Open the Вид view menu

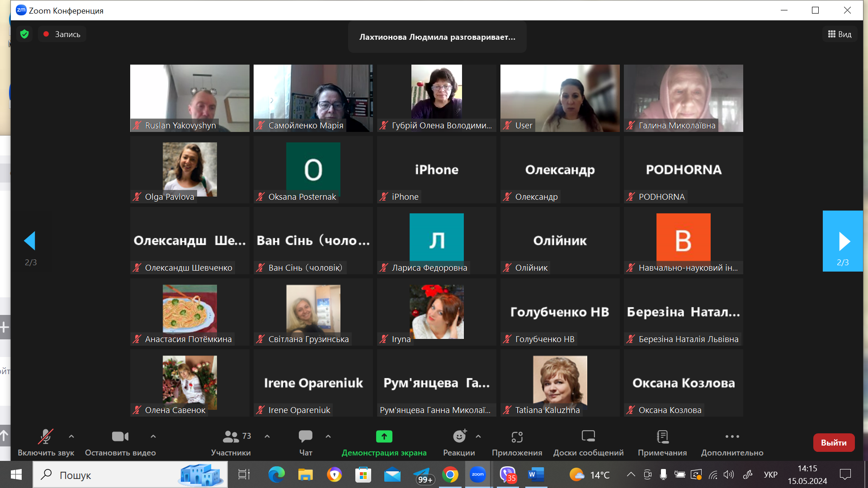point(840,34)
